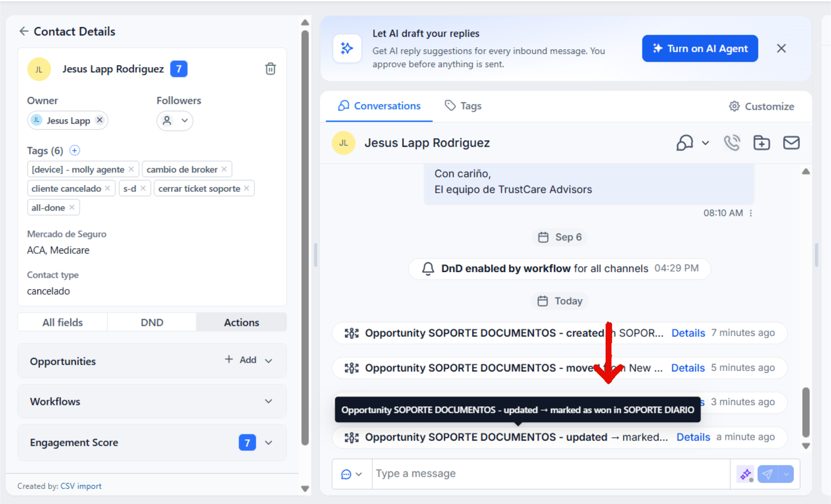The height and width of the screenshot is (504, 831).
Task: Remove the '[device] - molly agente' tag
Action: coord(131,169)
